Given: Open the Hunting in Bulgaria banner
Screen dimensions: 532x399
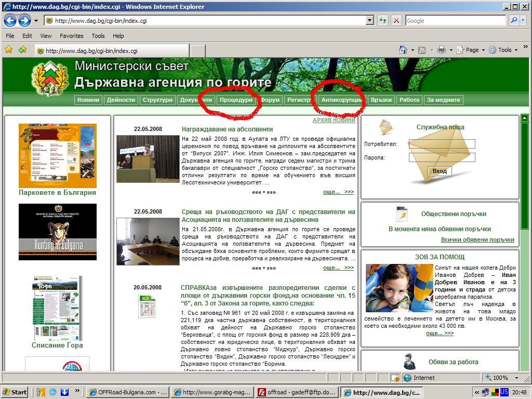Looking at the screenshot, I should click(x=58, y=232).
